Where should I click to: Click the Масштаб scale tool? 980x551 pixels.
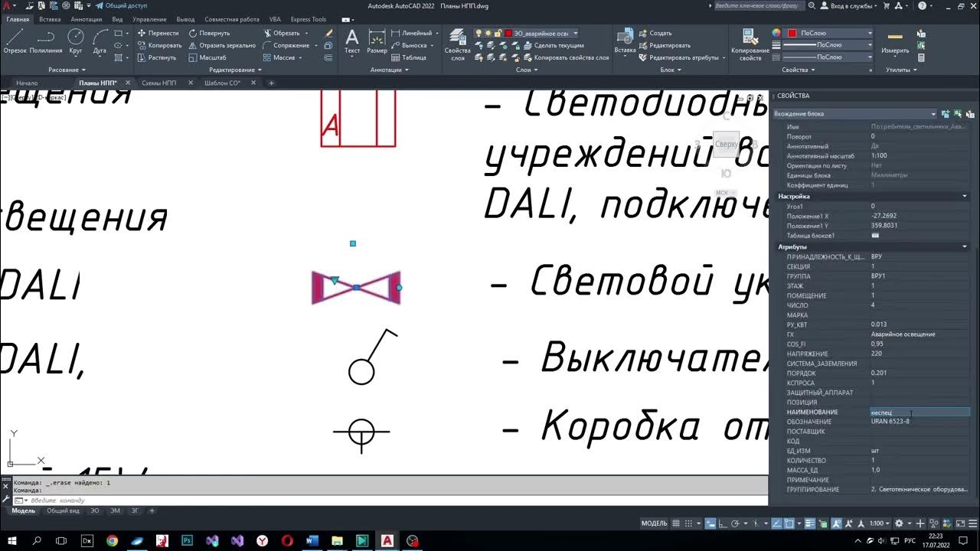click(207, 57)
